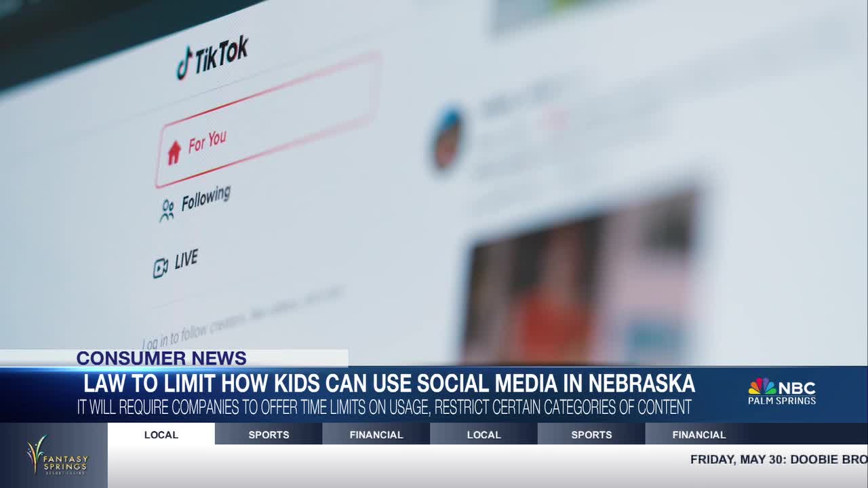Viewport: 868px width, 488px height.
Task: Click the LIVE camera icon
Action: pyautogui.click(x=161, y=268)
